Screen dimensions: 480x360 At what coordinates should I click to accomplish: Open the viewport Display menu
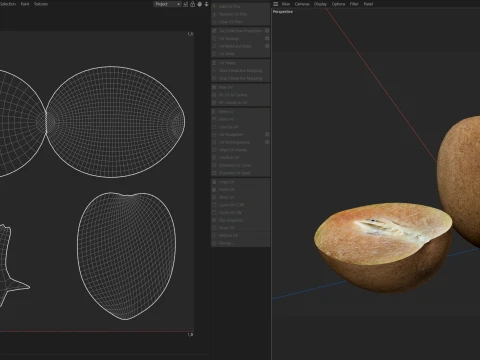point(320,4)
